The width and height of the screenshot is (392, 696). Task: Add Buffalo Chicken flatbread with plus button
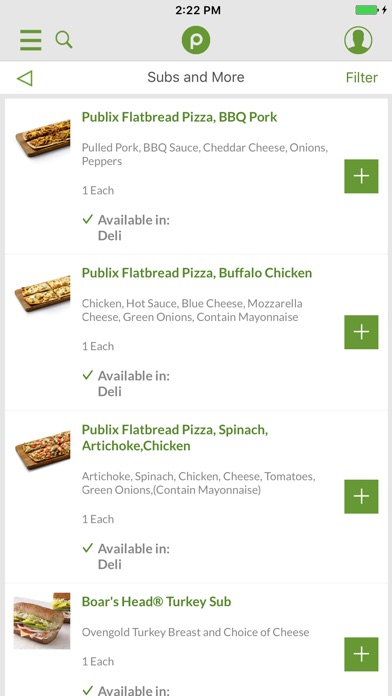tap(361, 332)
